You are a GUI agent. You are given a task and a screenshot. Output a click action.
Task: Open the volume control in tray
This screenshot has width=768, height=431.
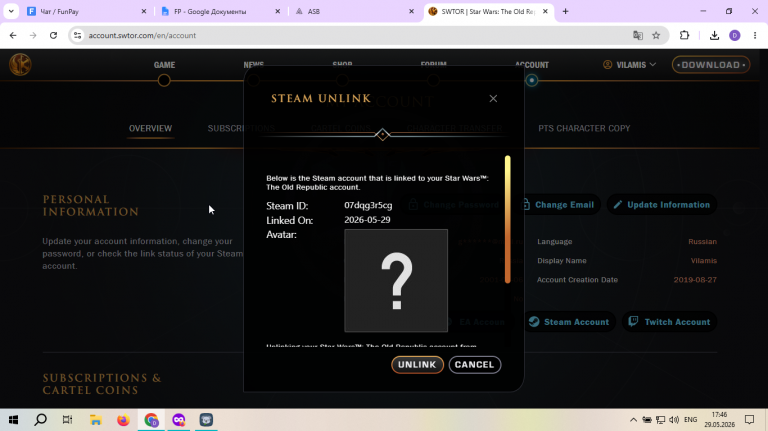[674, 420]
